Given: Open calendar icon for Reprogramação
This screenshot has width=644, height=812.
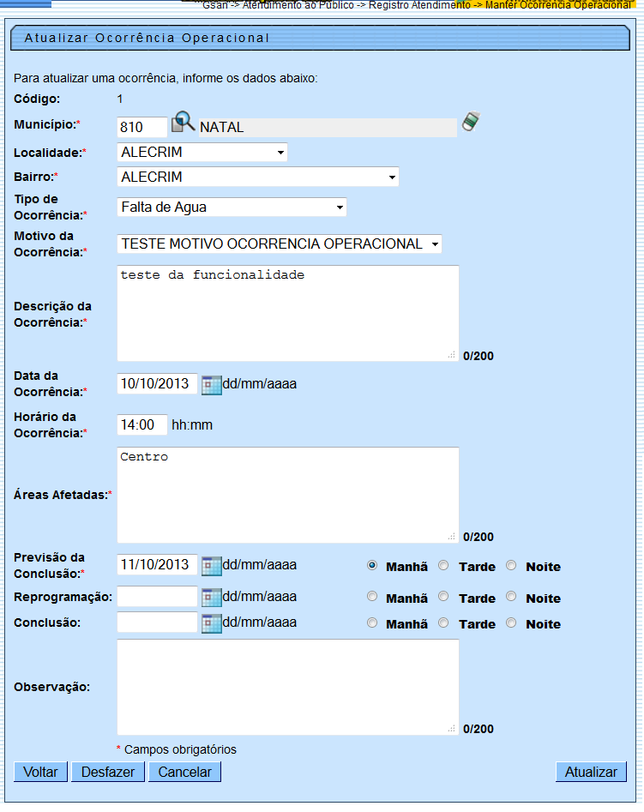Looking at the screenshot, I should coord(211,598).
